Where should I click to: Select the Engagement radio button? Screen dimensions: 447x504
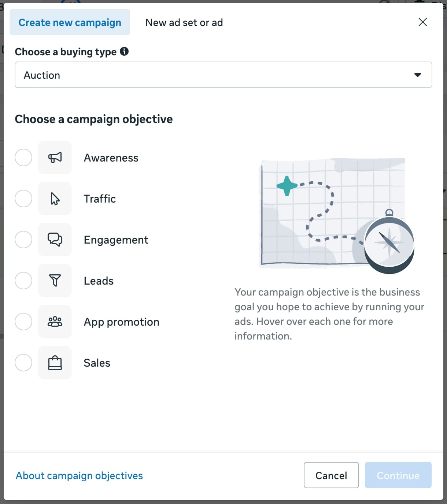coord(23,240)
